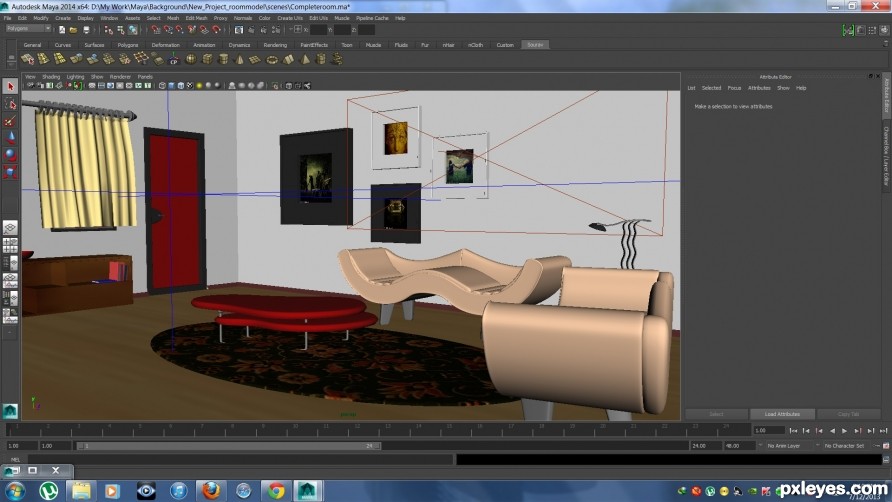892x502 pixels.
Task: Open uTorrent from the taskbar
Action: (x=49, y=490)
